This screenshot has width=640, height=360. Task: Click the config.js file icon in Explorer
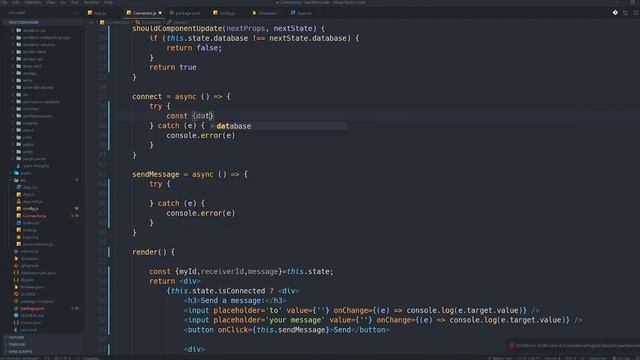(x=18, y=209)
